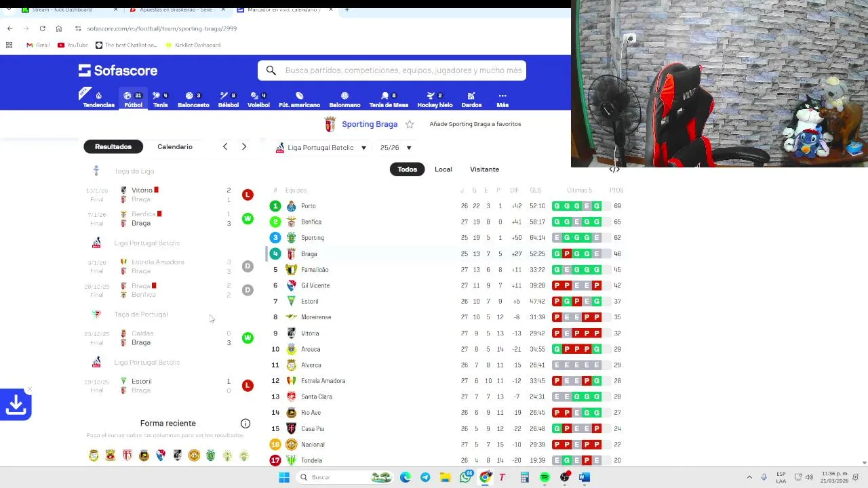Open the Tenis sport section
This screenshot has width=868, height=488.
pyautogui.click(x=160, y=99)
